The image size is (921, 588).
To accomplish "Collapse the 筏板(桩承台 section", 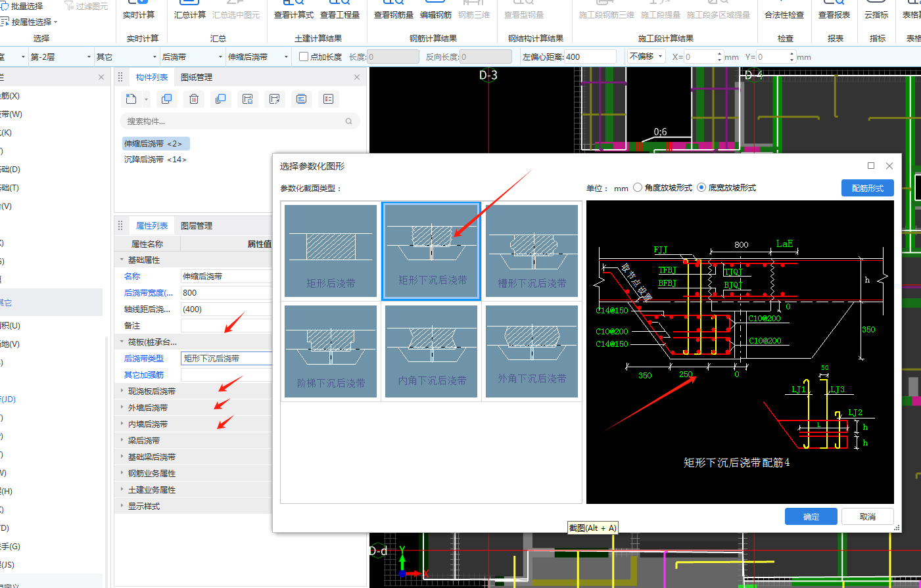I will point(122,342).
